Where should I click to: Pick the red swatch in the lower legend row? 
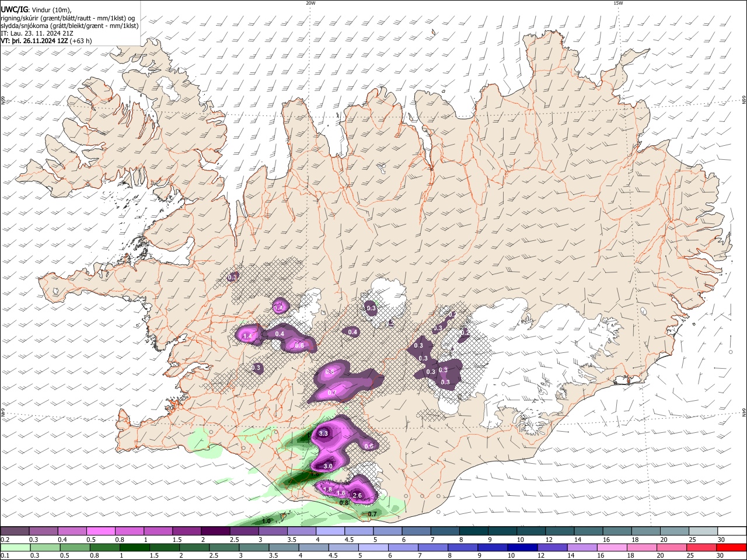click(x=732, y=548)
